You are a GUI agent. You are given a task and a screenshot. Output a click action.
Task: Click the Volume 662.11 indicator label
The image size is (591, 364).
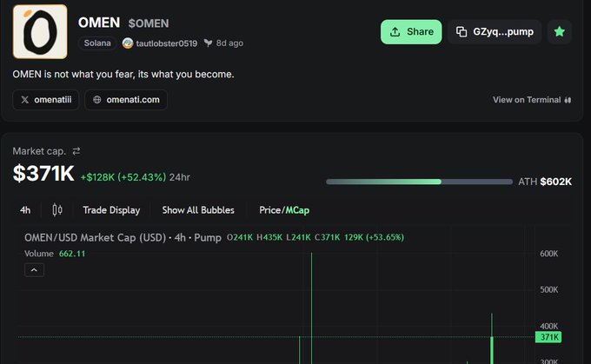coord(55,254)
